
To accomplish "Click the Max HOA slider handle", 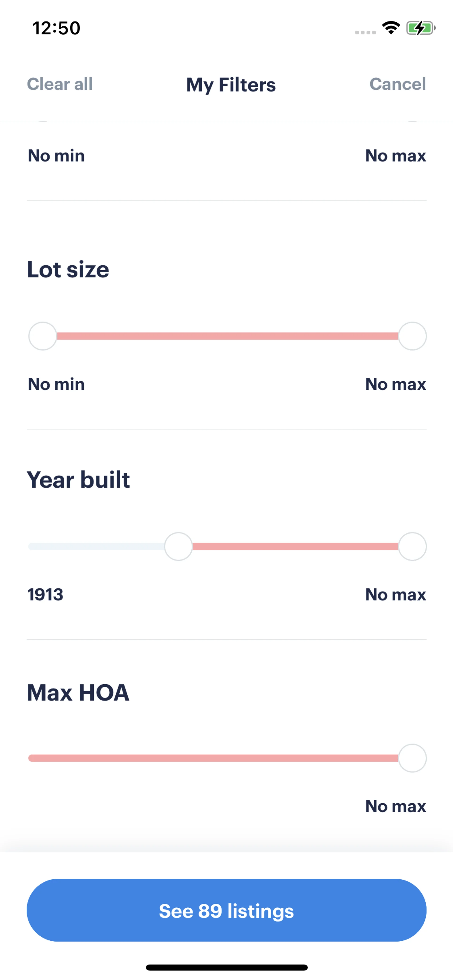I will point(412,758).
